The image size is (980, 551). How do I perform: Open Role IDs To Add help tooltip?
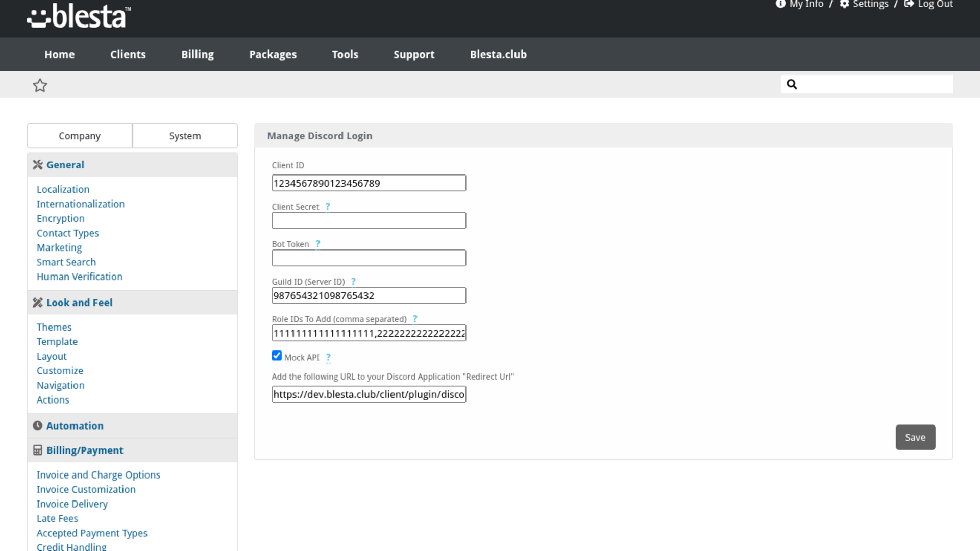(x=415, y=319)
